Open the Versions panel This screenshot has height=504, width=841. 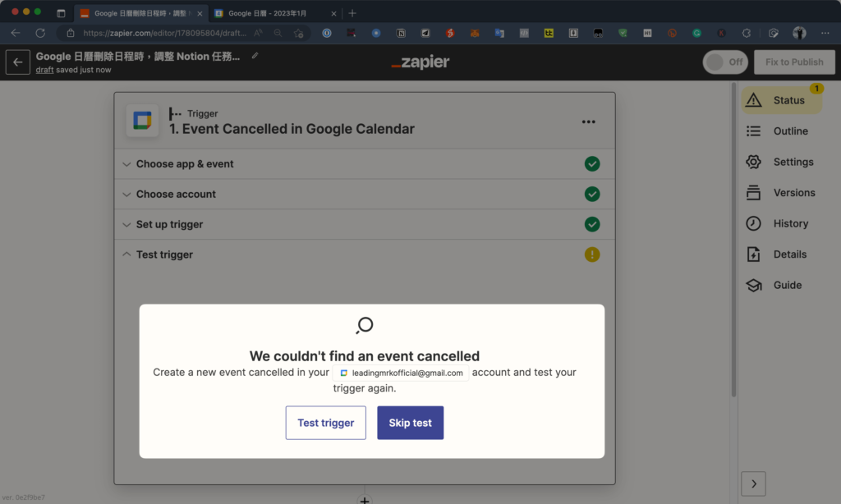click(x=782, y=192)
